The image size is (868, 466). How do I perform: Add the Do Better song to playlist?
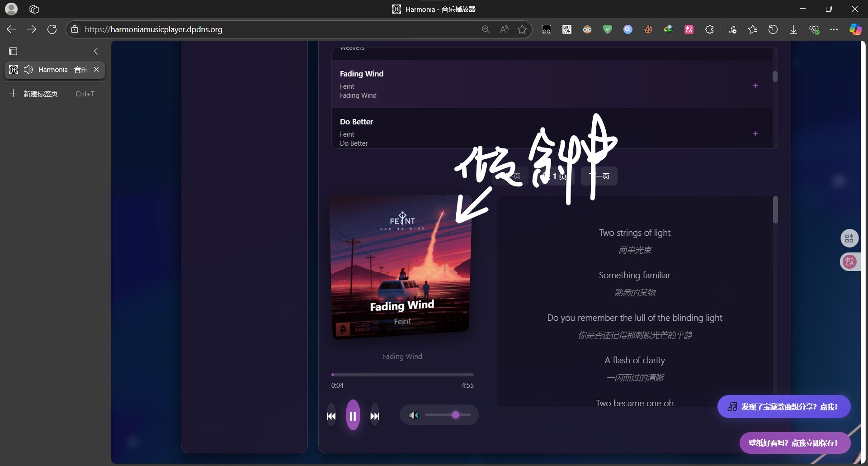[x=755, y=133]
